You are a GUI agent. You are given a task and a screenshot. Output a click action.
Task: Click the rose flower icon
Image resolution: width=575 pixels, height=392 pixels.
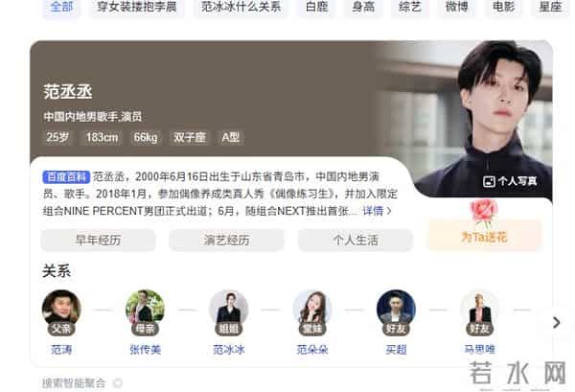click(484, 213)
